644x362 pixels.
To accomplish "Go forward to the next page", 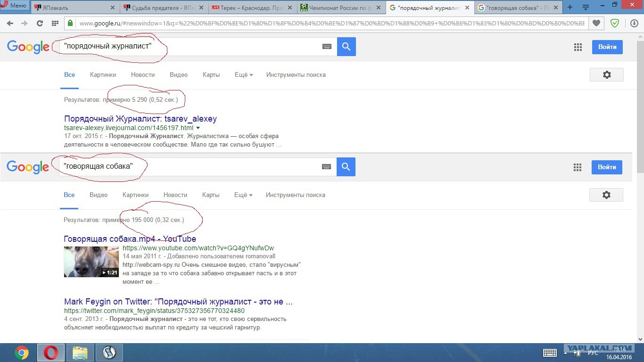I will click(x=24, y=24).
